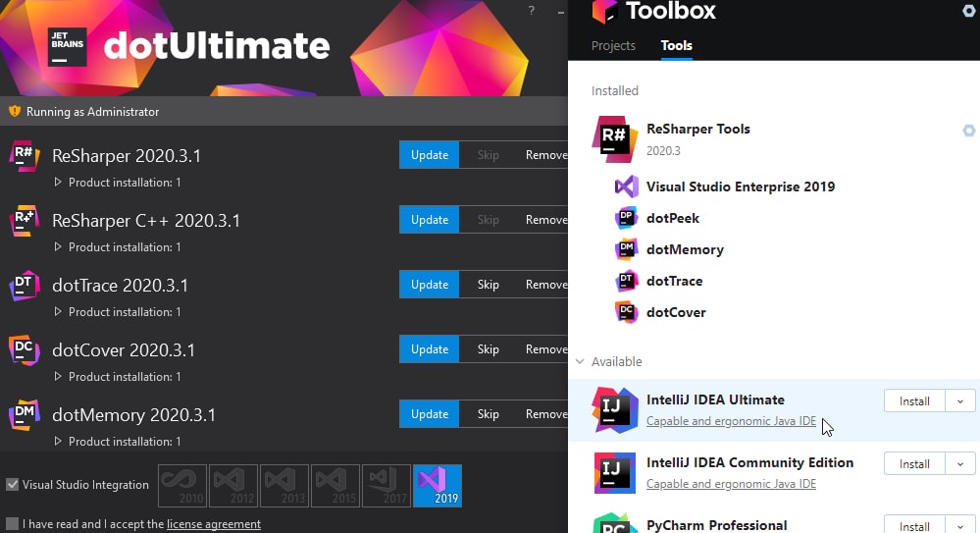The width and height of the screenshot is (980, 533).
Task: Click dotPeek icon in Toolbox list
Action: pos(626,218)
